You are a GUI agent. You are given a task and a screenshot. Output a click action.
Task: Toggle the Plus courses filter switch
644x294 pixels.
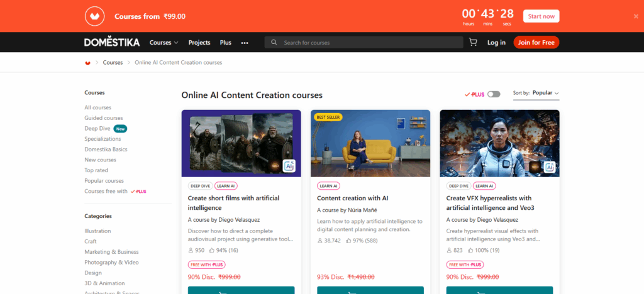[494, 94]
